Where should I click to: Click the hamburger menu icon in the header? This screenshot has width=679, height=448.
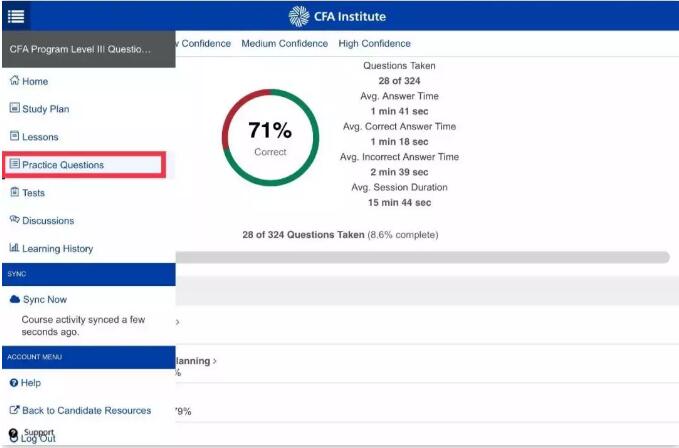pyautogui.click(x=16, y=15)
